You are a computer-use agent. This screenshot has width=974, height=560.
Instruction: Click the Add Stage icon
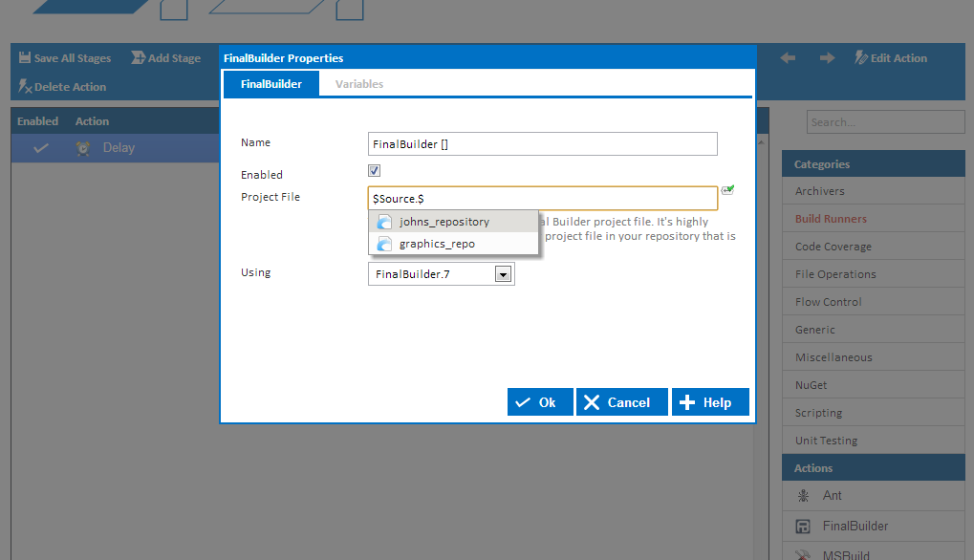click(138, 57)
